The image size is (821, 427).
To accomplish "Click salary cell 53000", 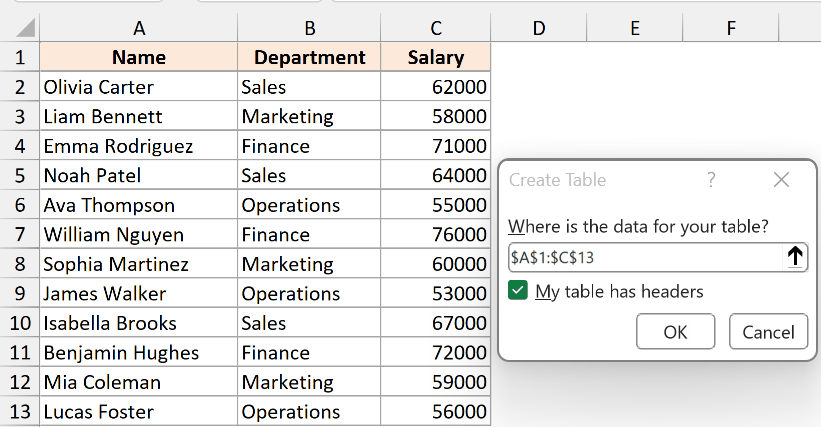I will (x=436, y=294).
